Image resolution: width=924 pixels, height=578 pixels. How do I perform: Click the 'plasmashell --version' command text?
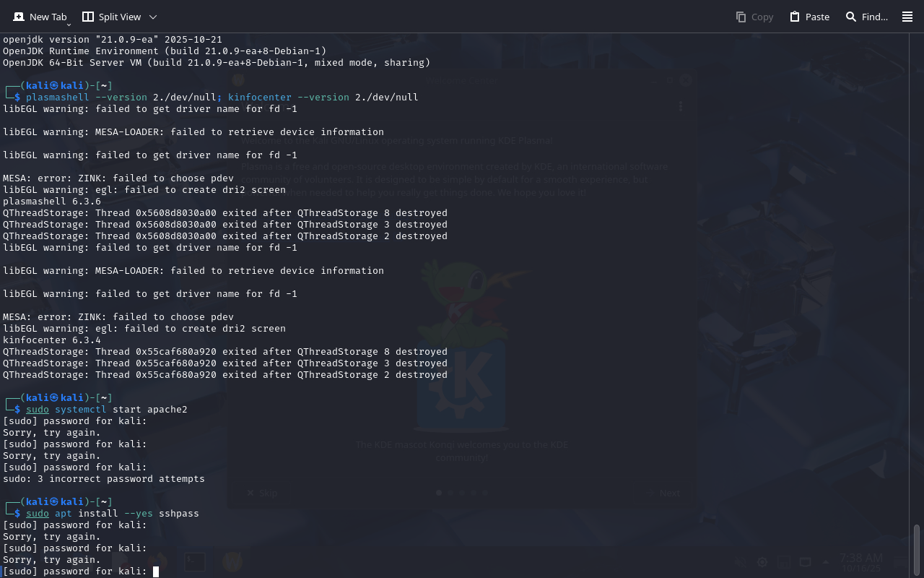click(86, 98)
